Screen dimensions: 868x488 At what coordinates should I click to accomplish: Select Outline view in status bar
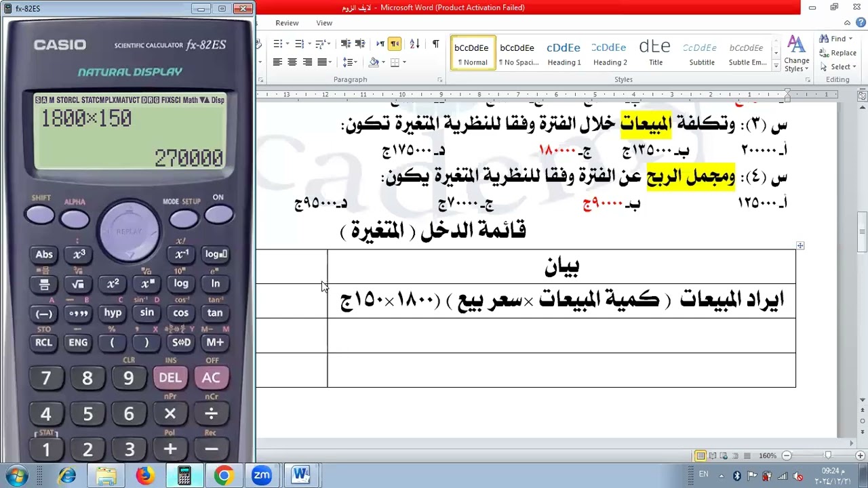pos(736,456)
